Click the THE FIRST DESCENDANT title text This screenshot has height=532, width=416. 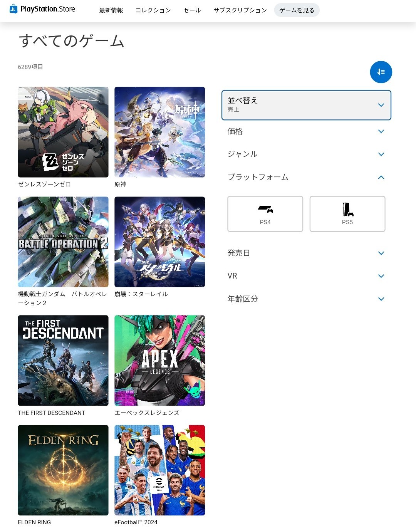[52, 413]
